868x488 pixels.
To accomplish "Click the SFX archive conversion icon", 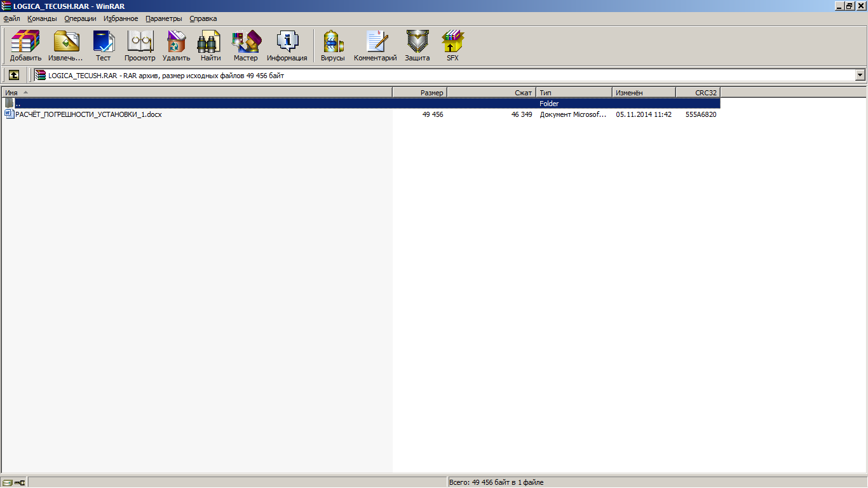I will [452, 46].
